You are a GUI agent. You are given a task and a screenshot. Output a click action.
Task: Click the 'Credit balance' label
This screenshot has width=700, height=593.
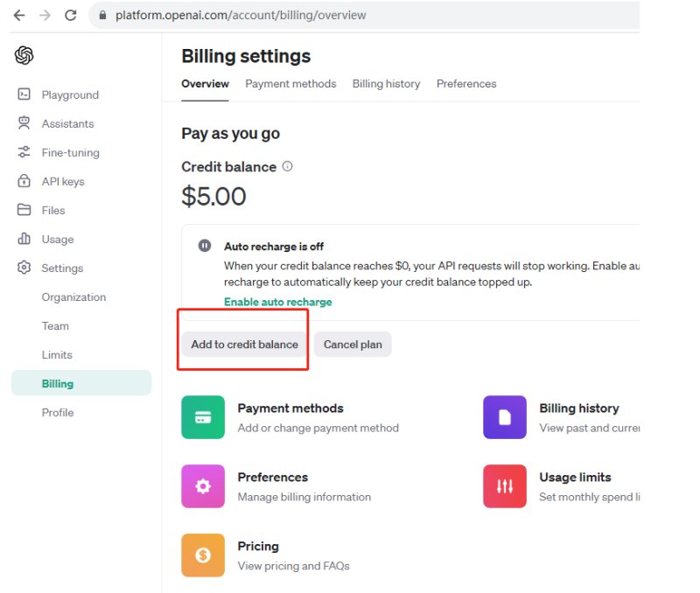[x=229, y=167]
